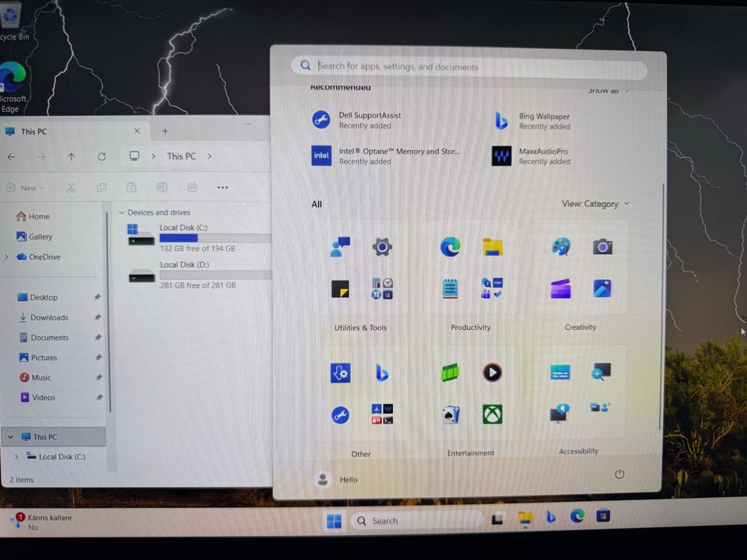Select Local Disk (D:) drive

(199, 275)
